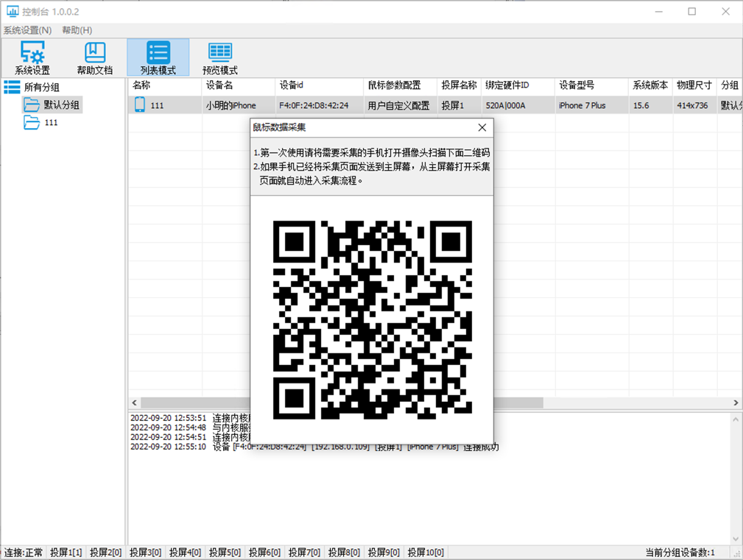Click the device list scroll-right arrow
This screenshot has height=560, width=743.
pos(736,403)
